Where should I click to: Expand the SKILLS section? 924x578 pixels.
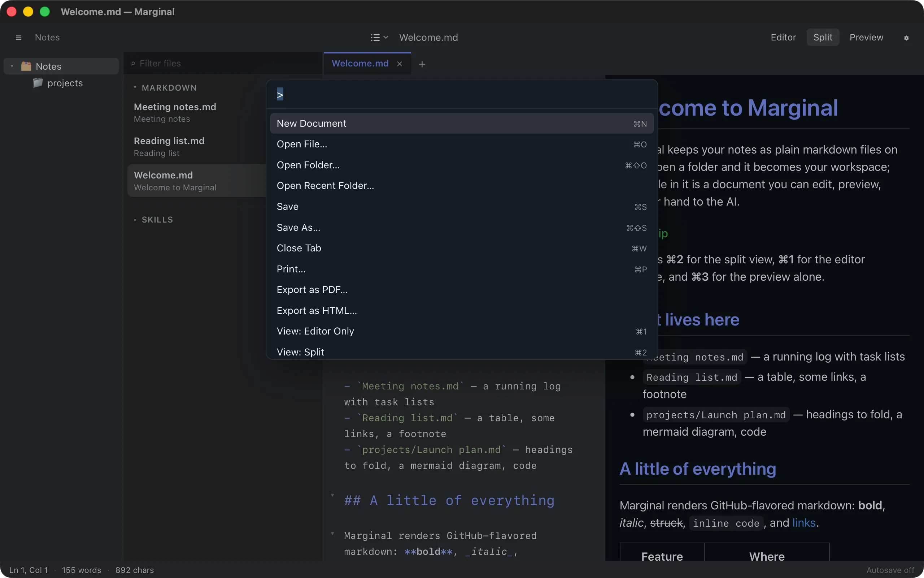click(135, 220)
